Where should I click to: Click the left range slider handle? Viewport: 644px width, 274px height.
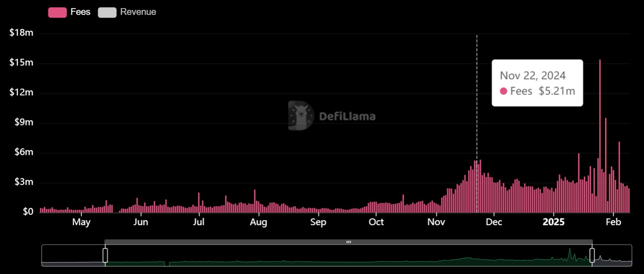(105, 255)
